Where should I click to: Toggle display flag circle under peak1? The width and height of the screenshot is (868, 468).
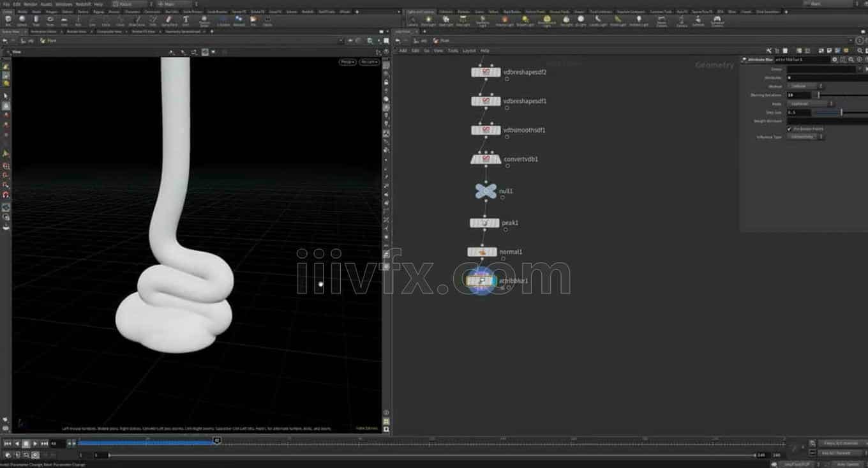pyautogui.click(x=506, y=230)
